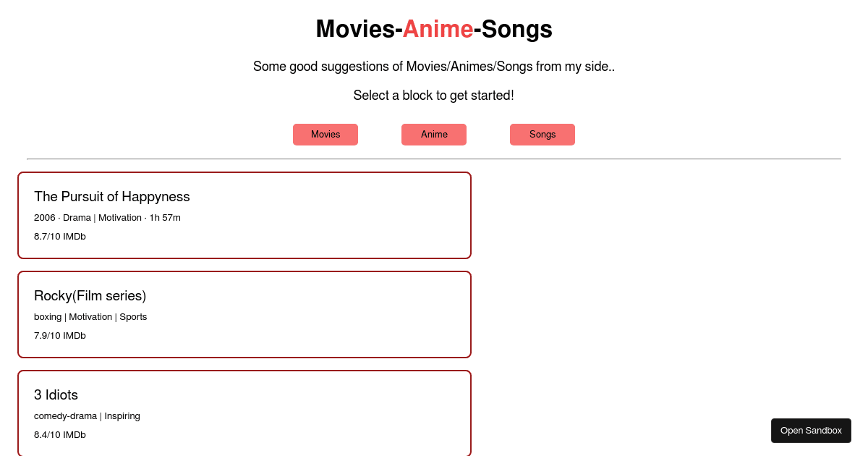Click the 'Some good suggestions' subtitle text

(x=434, y=67)
